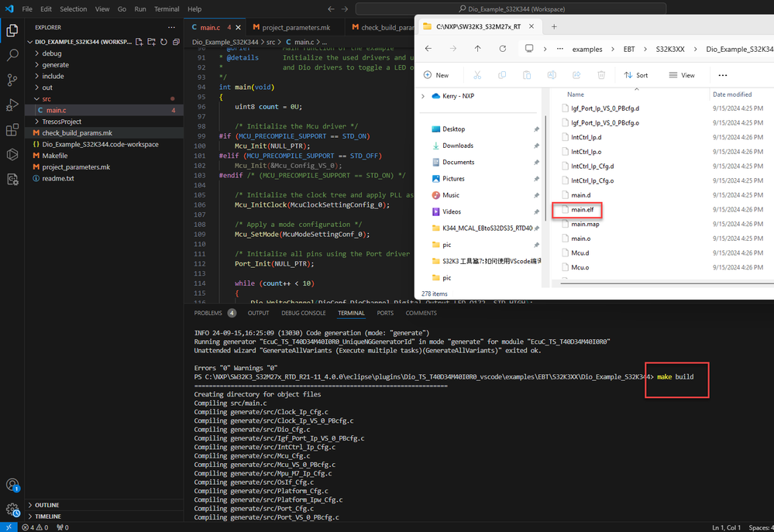Click the remote window icon in the status bar
Image resolution: width=774 pixels, height=532 pixels.
9,527
